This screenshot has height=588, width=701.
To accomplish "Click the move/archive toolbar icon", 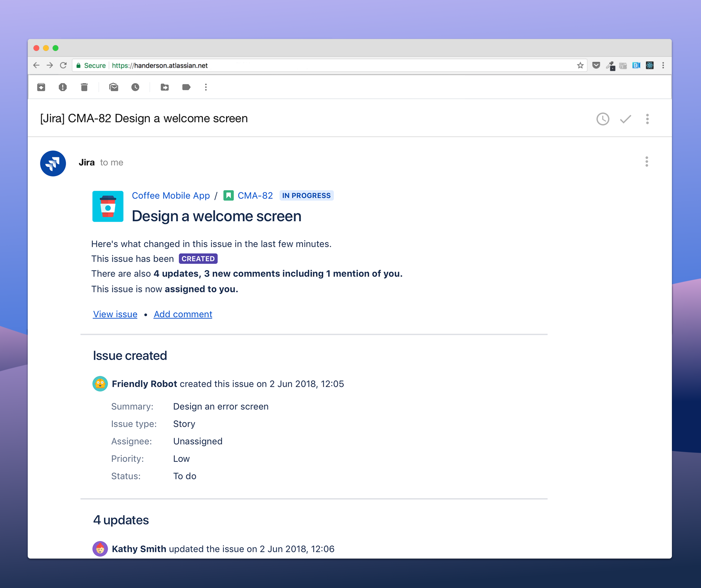I will coord(165,88).
